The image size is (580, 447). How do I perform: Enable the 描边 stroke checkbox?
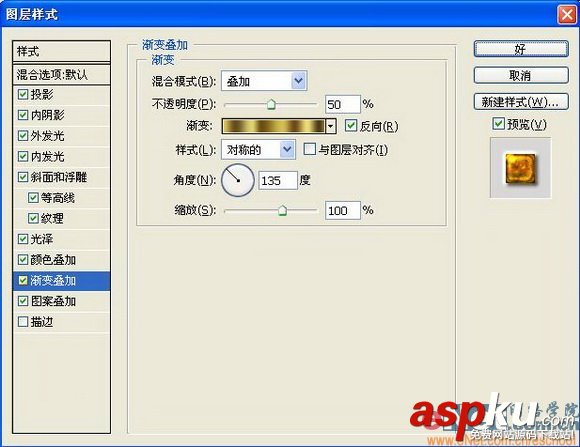23,322
